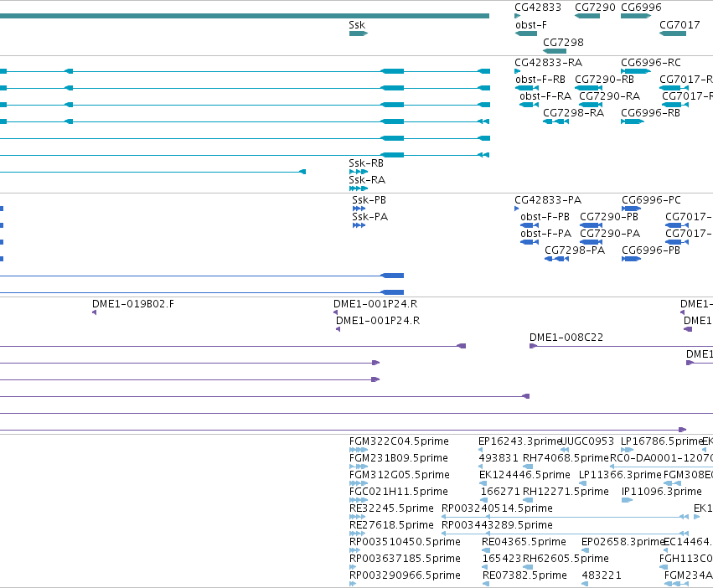Viewport: 713px width, 588px height.
Task: Click EST EP16243.3prime
Action: tap(519, 441)
